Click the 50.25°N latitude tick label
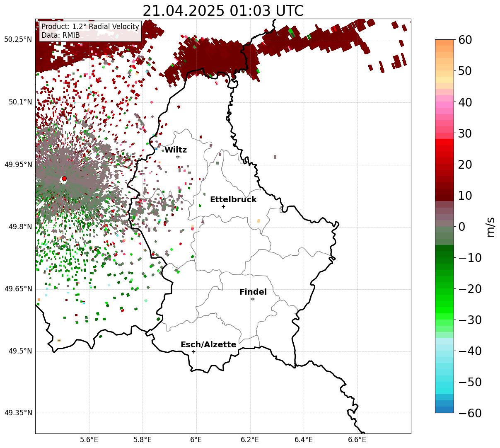500x448 pixels. pyautogui.click(x=18, y=39)
